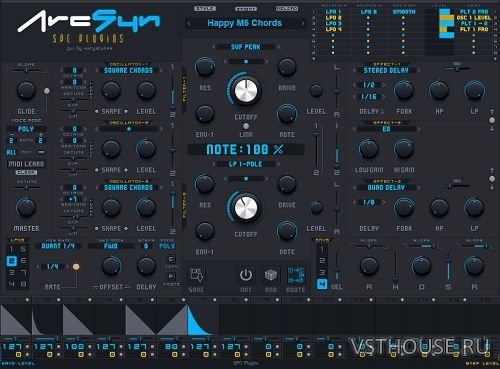Select FLT 2 FRQ mod destination
Viewport: 500px width, 369px height.
coord(474,12)
